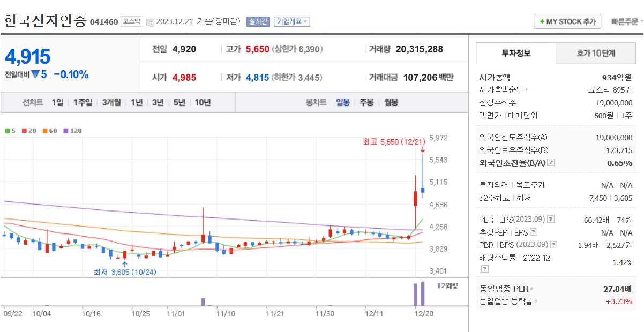Click the 배당수익률 value 1.42%
The image size is (644, 332).
[622, 262]
